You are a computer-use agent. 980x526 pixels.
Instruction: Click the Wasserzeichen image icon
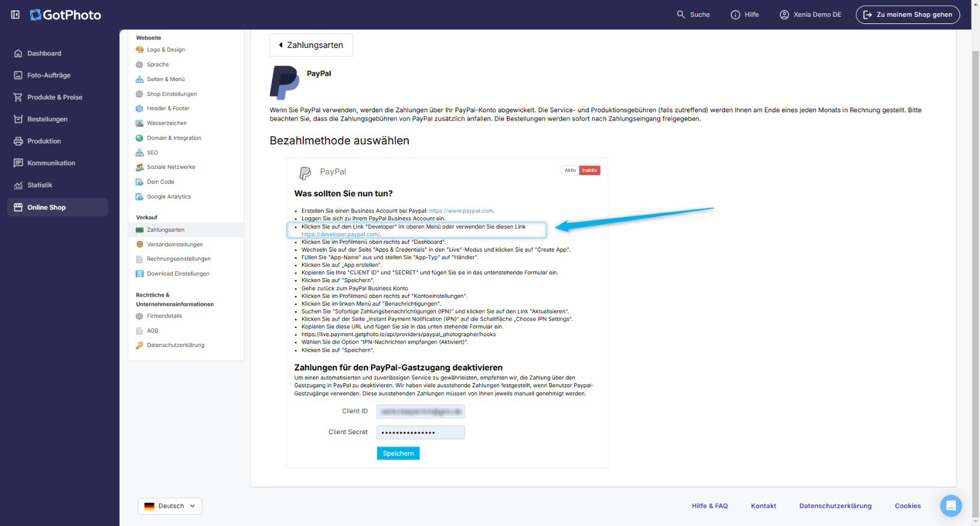tap(139, 123)
